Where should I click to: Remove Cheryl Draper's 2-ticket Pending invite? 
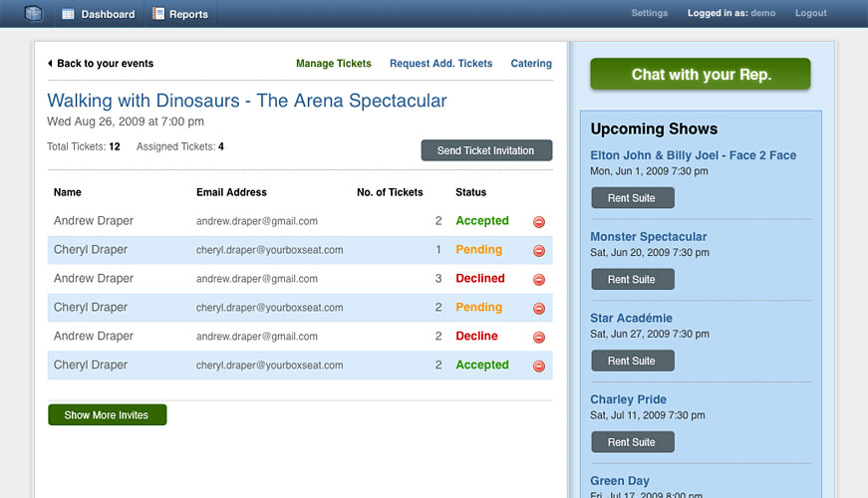[x=538, y=308]
